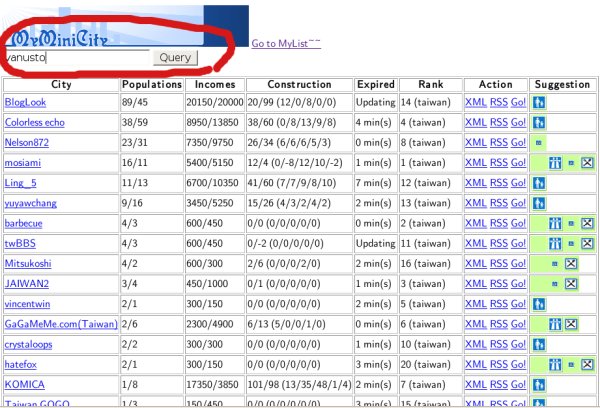
Task: Click the pedestrian icon in crystaloops row
Action: 539,344
